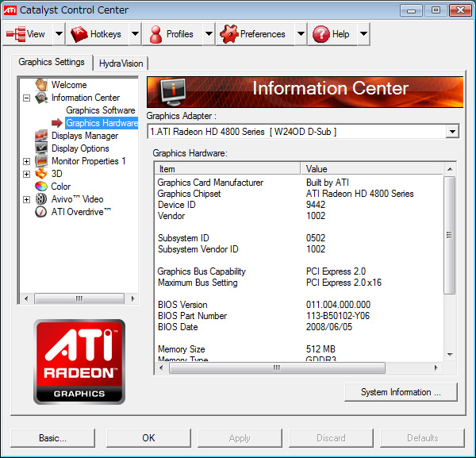476x458 pixels.
Task: Click the OK button
Action: click(148, 438)
